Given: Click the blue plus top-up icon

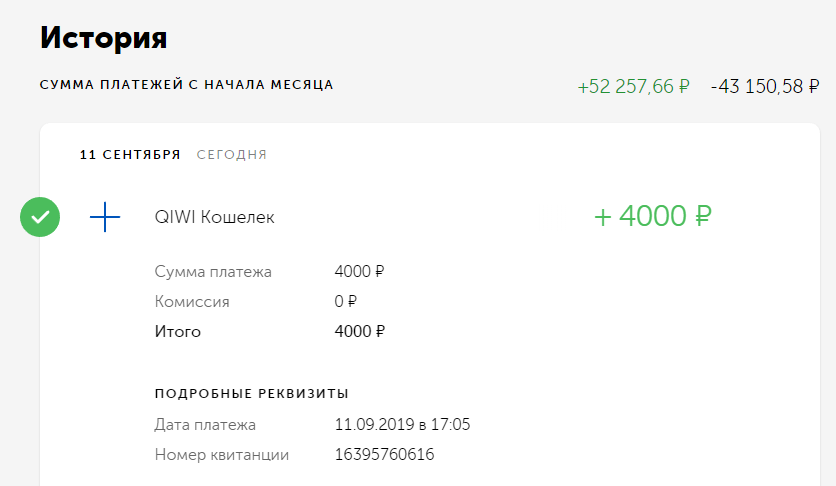Looking at the screenshot, I should pyautogui.click(x=105, y=217).
